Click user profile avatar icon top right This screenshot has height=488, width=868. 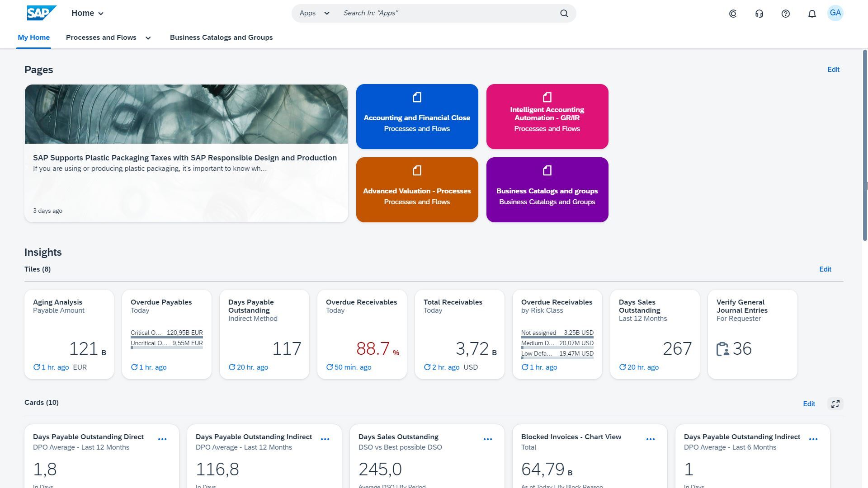836,13
